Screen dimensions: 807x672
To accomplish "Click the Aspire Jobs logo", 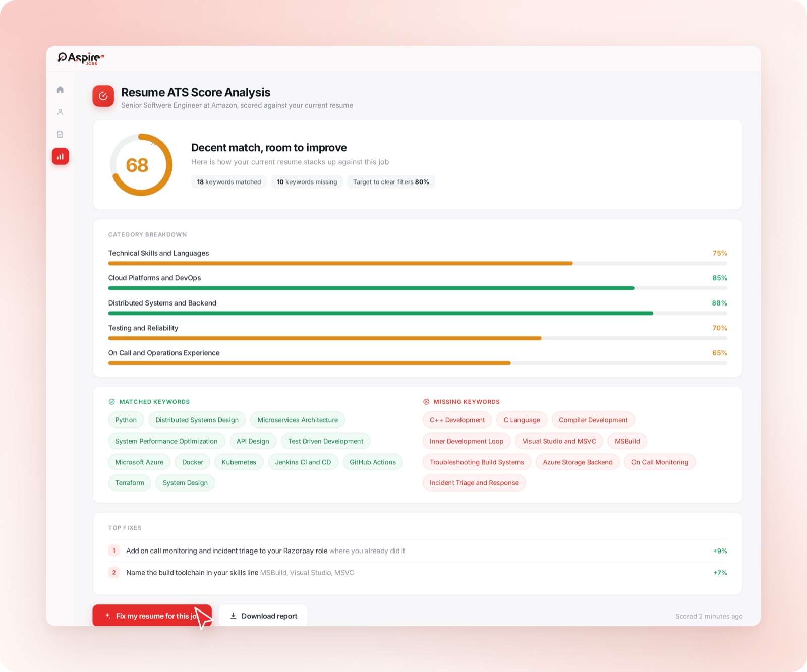I will coord(81,58).
